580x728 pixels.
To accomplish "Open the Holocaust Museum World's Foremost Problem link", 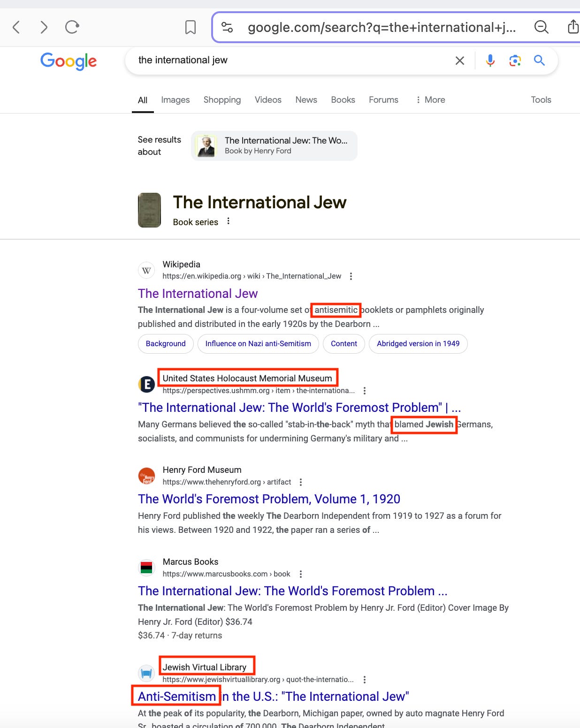I will (x=299, y=408).
